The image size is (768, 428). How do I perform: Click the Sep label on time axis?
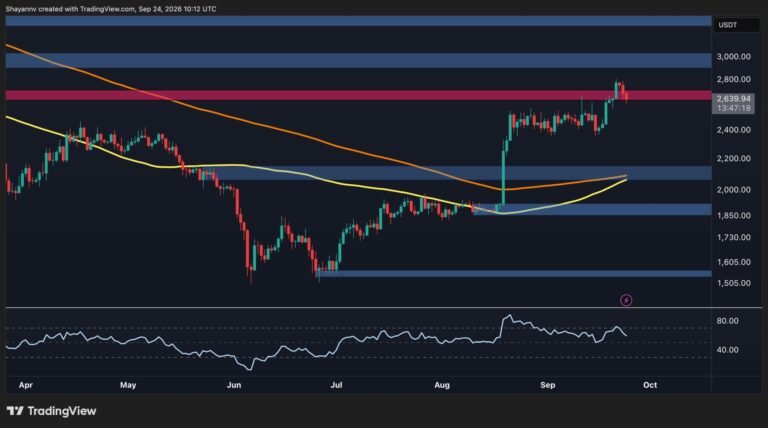548,385
